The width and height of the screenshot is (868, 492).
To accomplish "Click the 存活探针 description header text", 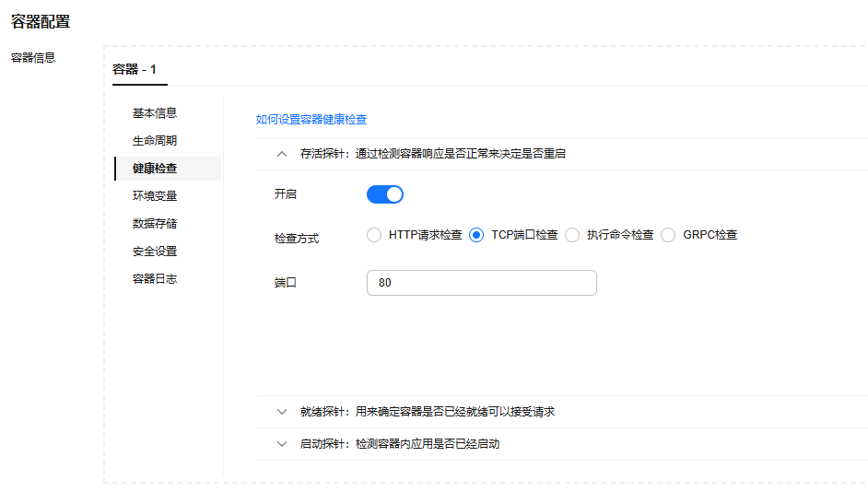I will (x=433, y=154).
